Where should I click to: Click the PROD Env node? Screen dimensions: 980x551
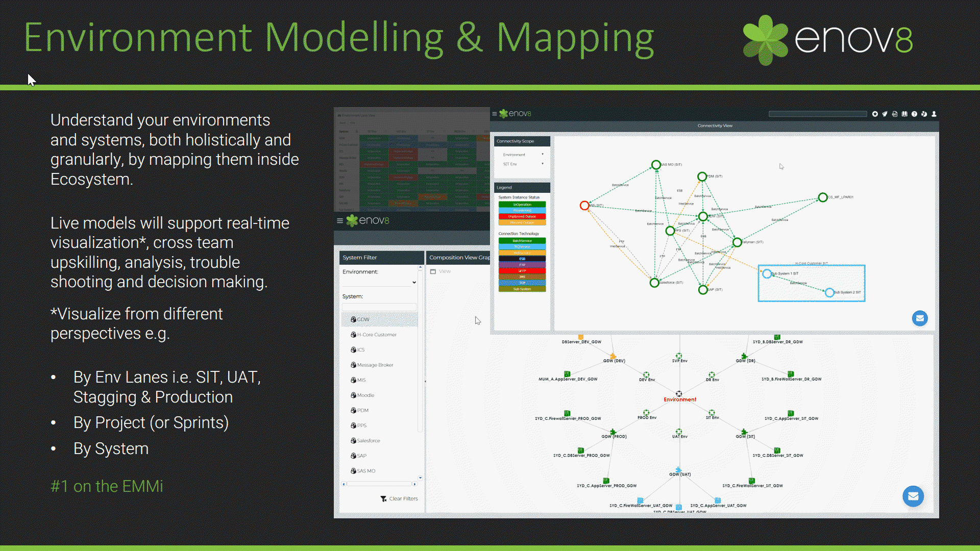click(x=646, y=413)
